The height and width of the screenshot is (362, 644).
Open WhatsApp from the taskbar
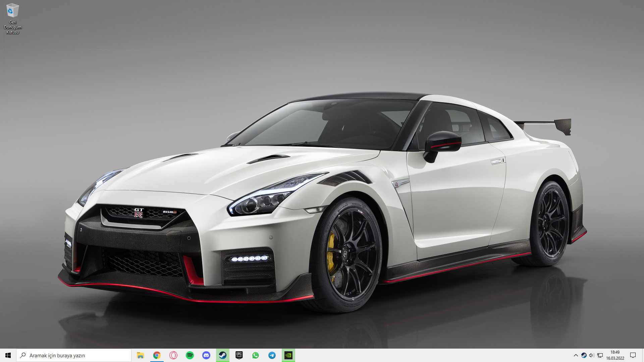tap(255, 355)
